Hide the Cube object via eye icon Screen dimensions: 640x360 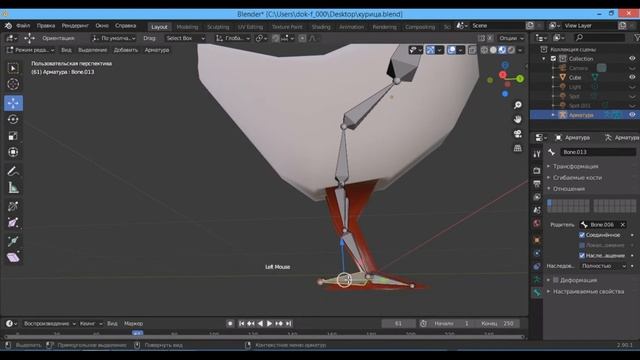(x=632, y=77)
